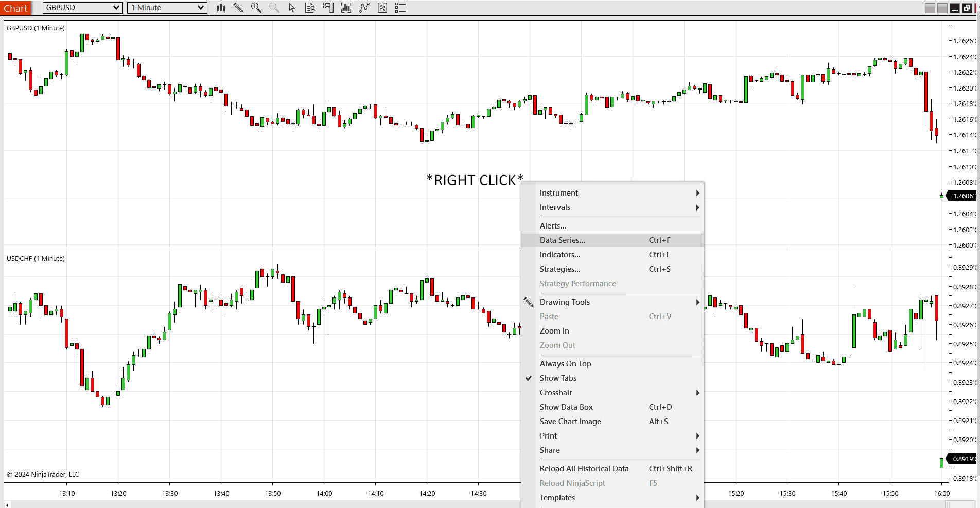
Task: Click the zoom in magnifier icon
Action: click(256, 8)
